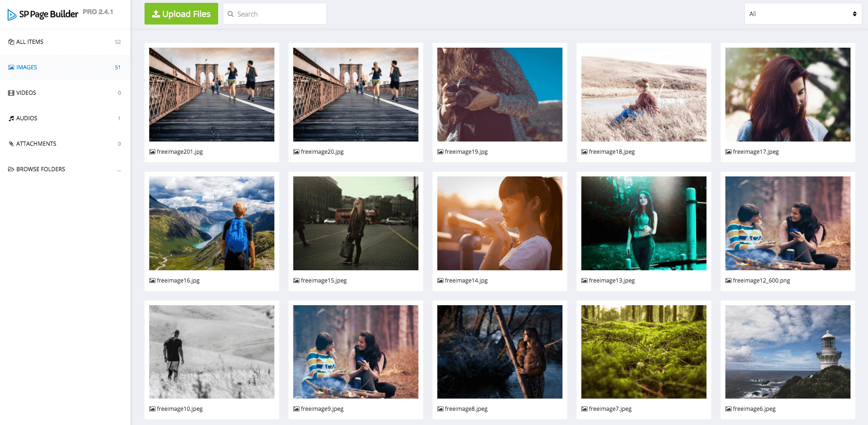Click inside the Search field

coord(275,14)
